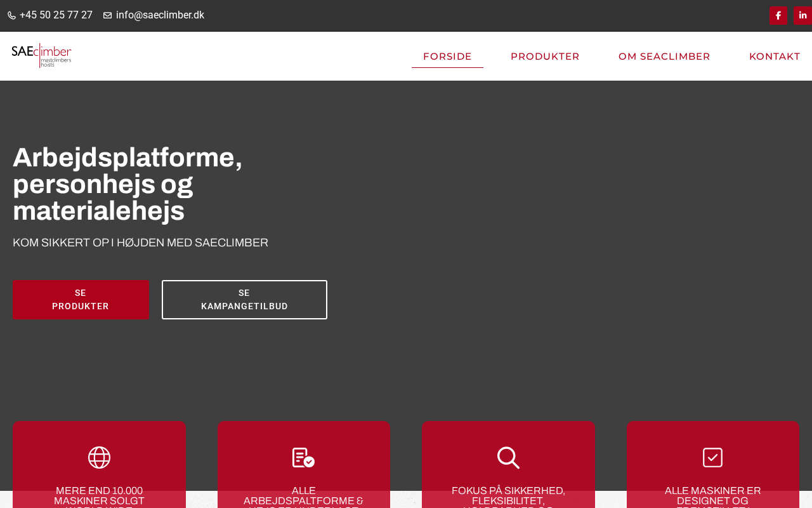Email info@saeclimber.dk link
Viewport: 812px width, 508px height.
coord(160,15)
